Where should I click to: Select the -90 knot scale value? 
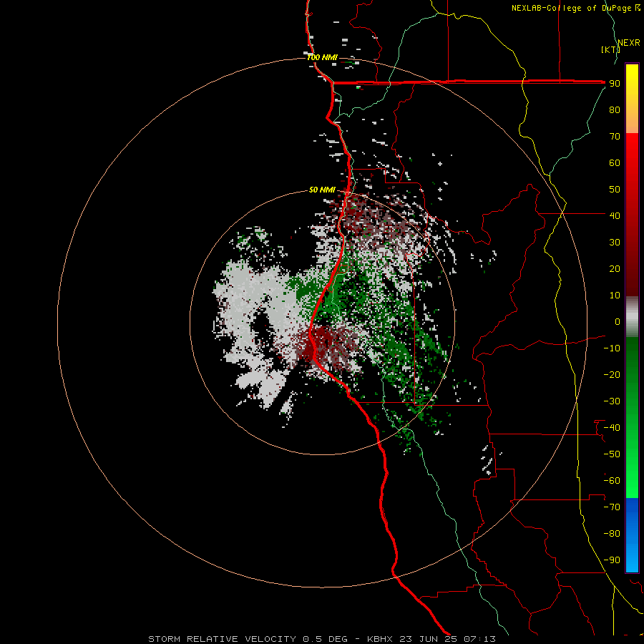click(612, 560)
